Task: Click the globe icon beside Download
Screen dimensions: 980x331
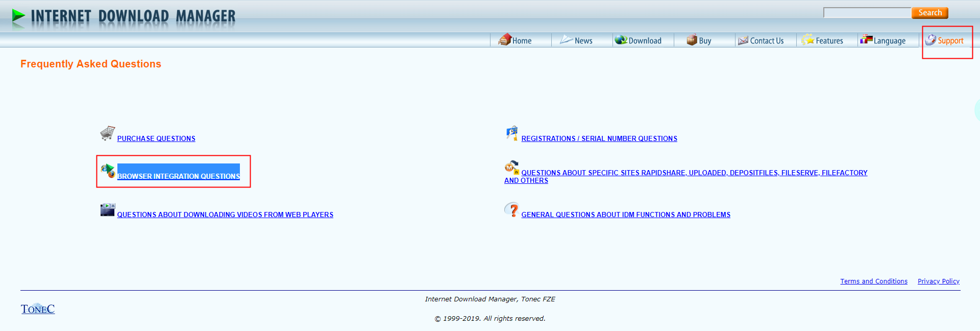Action: pyautogui.click(x=621, y=40)
